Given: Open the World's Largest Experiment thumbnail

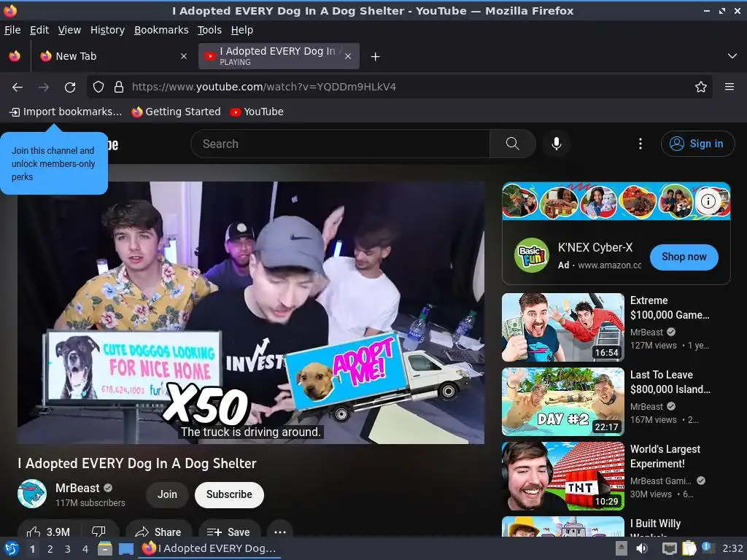Looking at the screenshot, I should click(562, 476).
